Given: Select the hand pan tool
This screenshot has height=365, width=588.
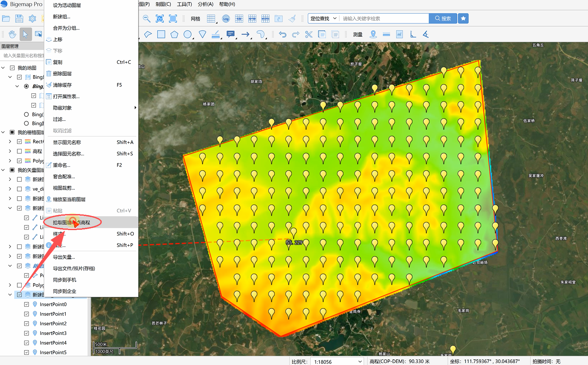Looking at the screenshot, I should click(12, 34).
